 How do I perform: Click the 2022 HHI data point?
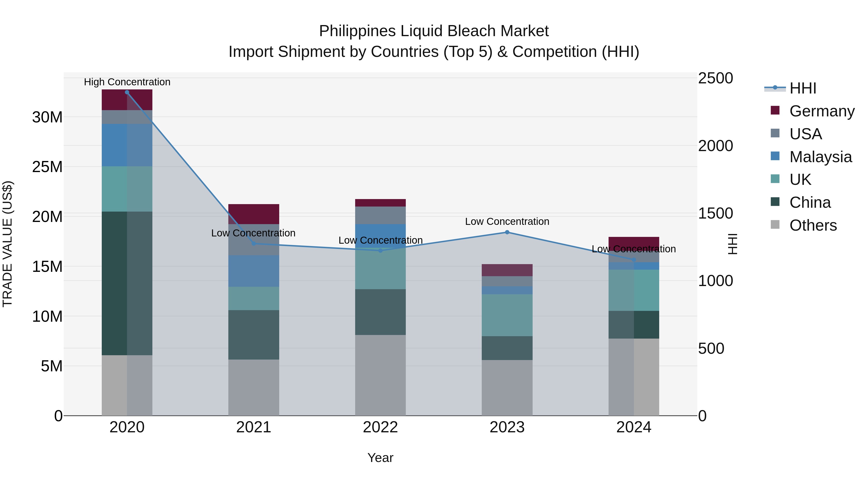[x=380, y=251]
